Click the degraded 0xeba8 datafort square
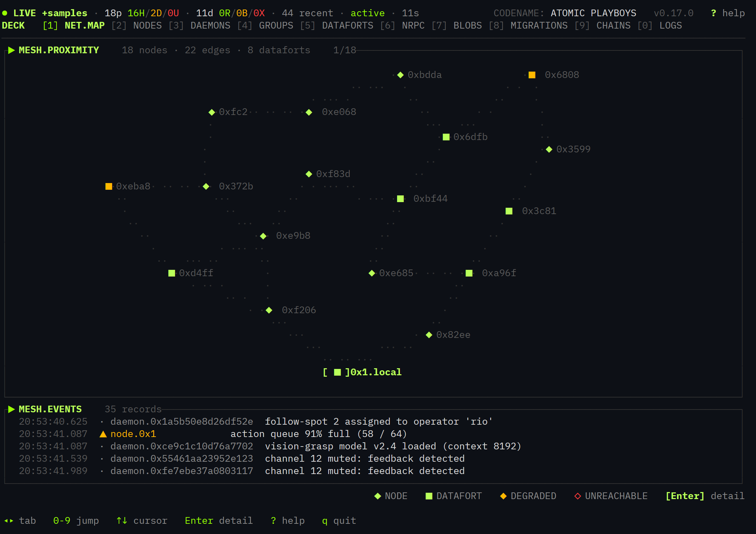Image resolution: width=756 pixels, height=534 pixels. pos(109,186)
